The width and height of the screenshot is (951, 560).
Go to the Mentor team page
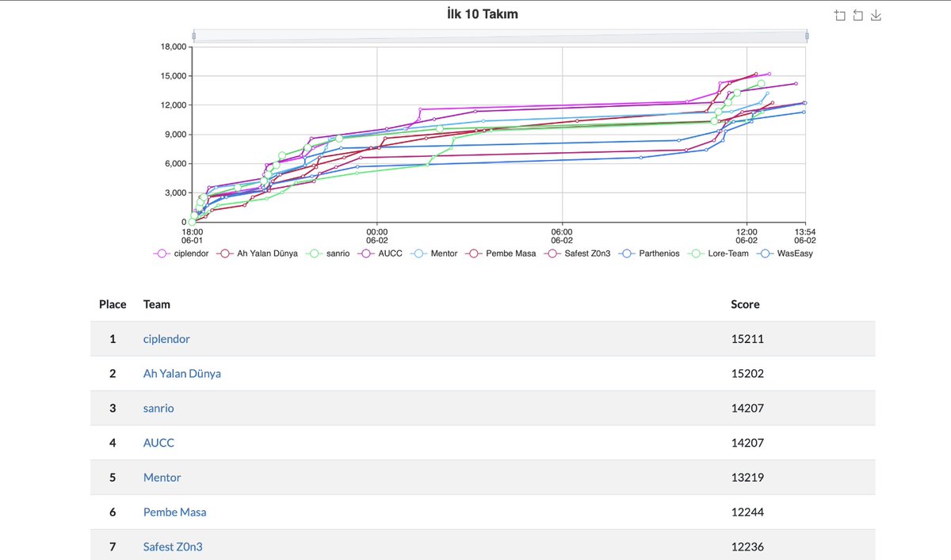162,478
